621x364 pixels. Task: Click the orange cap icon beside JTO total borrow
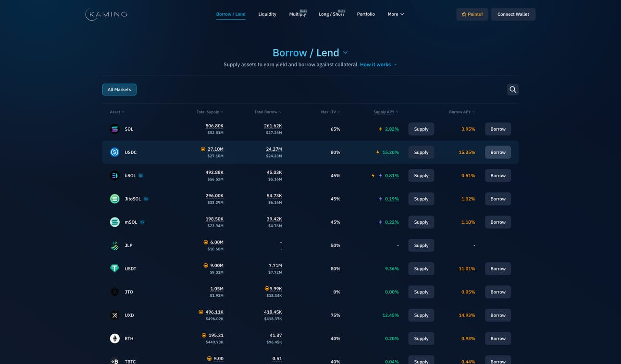tap(267, 289)
